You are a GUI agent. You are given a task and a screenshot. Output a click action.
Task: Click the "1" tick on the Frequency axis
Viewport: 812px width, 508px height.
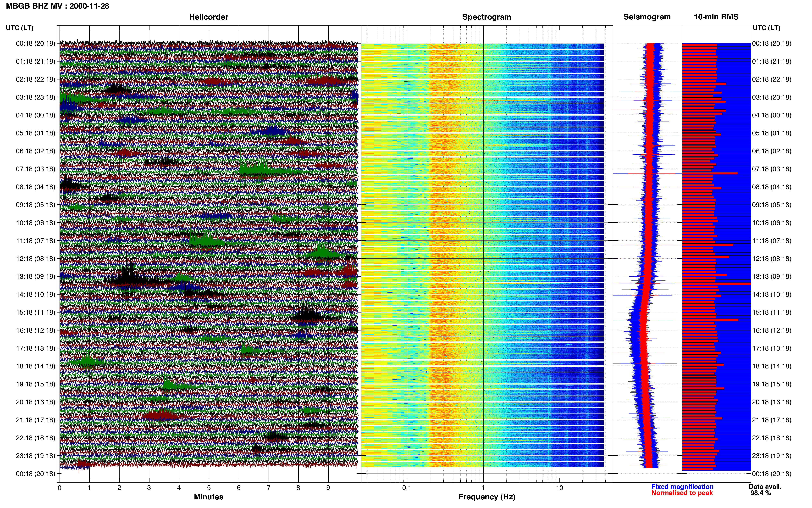pyautogui.click(x=483, y=487)
